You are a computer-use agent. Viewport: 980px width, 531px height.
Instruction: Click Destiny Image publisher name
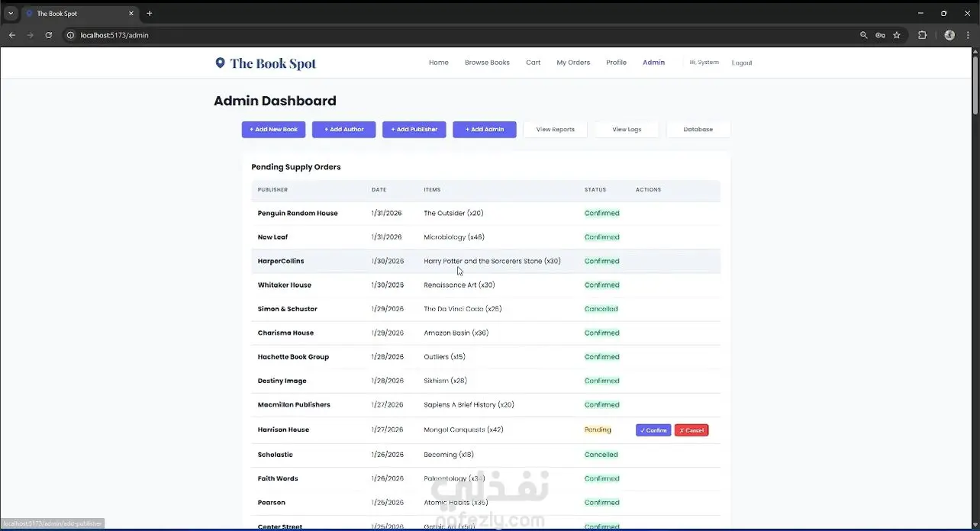tap(282, 381)
